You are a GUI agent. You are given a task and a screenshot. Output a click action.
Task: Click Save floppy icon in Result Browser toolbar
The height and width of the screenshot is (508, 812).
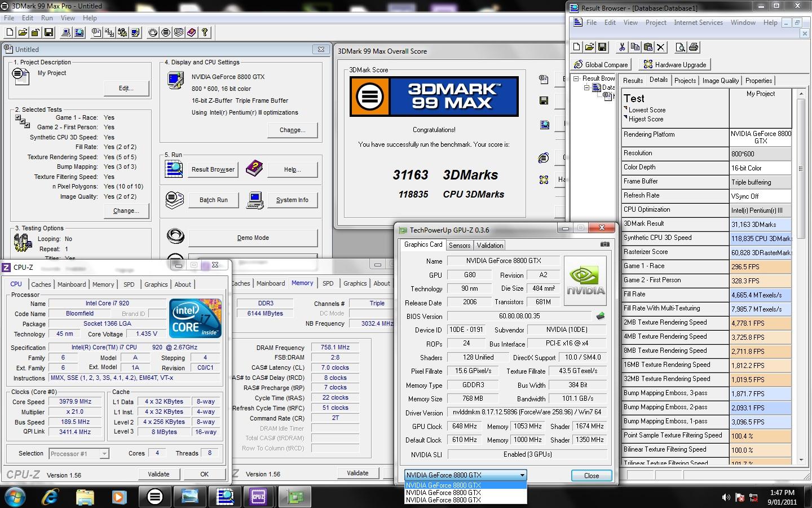(602, 47)
